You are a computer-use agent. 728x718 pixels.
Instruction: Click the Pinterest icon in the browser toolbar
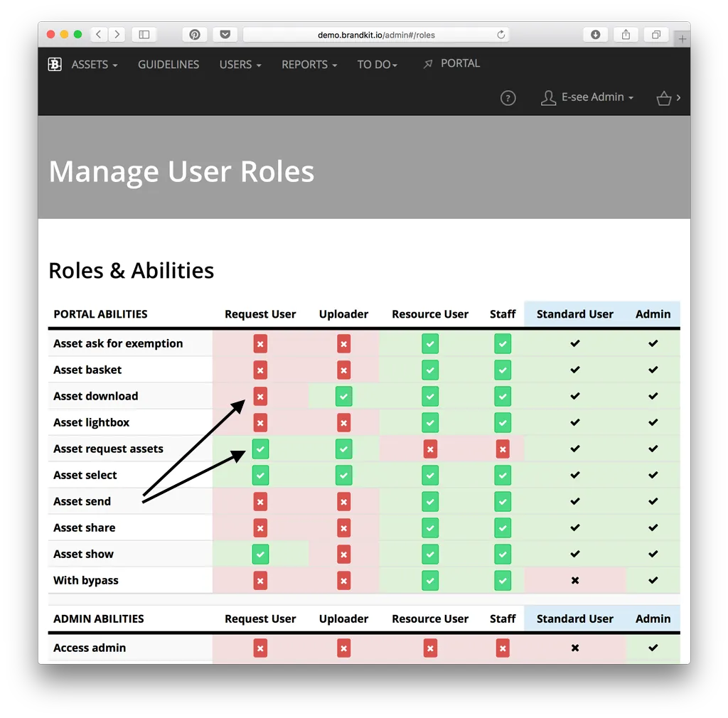pyautogui.click(x=195, y=34)
